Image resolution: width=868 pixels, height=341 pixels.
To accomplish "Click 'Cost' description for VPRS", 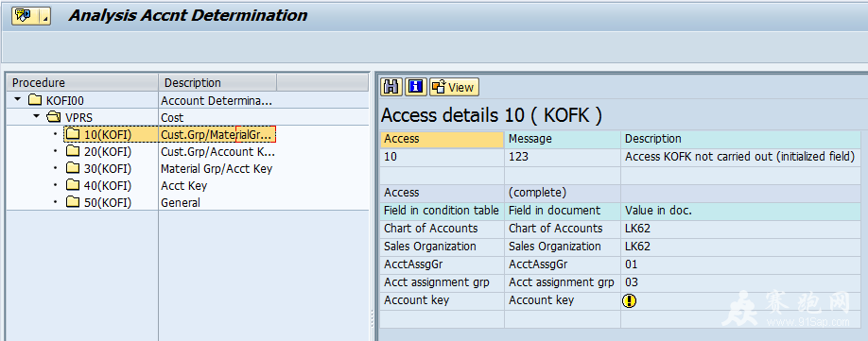I will pos(172,117).
